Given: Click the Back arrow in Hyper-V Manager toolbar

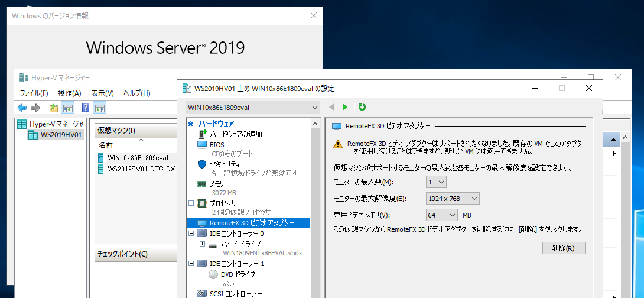Looking at the screenshot, I should tap(22, 108).
